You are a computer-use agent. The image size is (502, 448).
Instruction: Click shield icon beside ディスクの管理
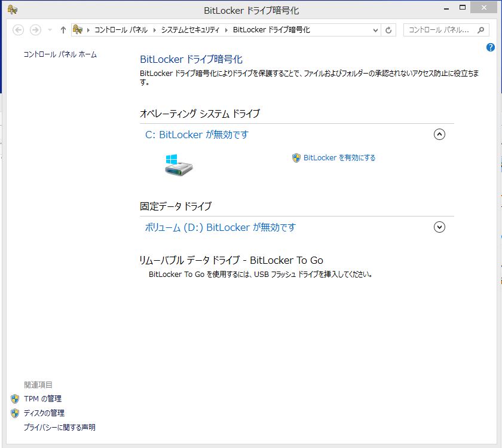tap(15, 413)
